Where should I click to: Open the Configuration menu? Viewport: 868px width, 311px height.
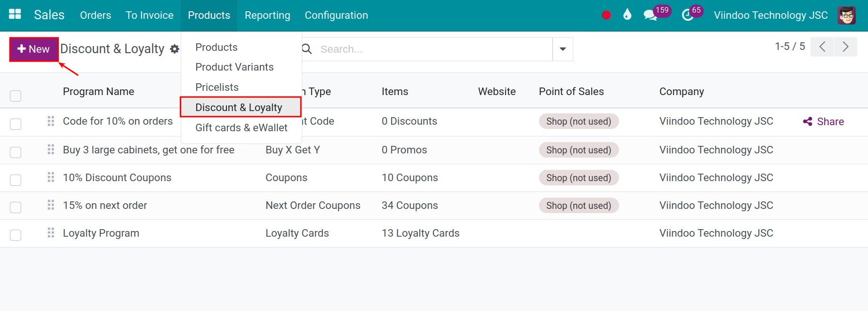pos(336,15)
